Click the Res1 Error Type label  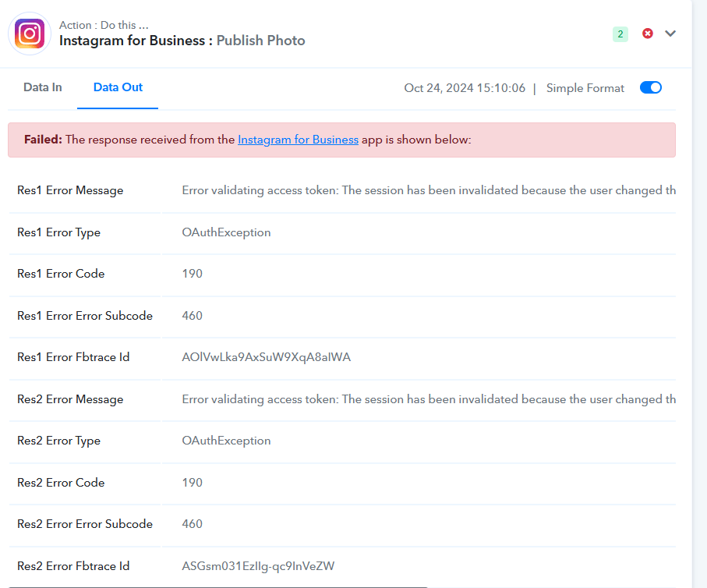(58, 232)
